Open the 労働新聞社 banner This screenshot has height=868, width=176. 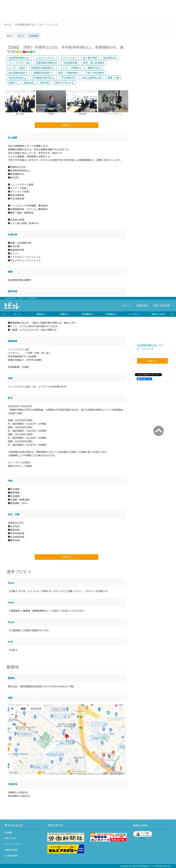point(66,837)
